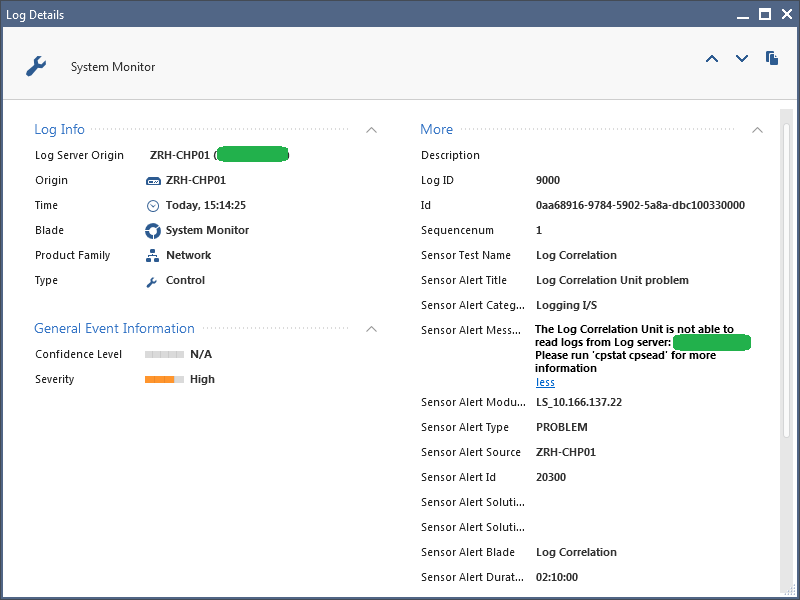800x600 pixels.
Task: Select the Log ID value 9000
Action: click(548, 180)
